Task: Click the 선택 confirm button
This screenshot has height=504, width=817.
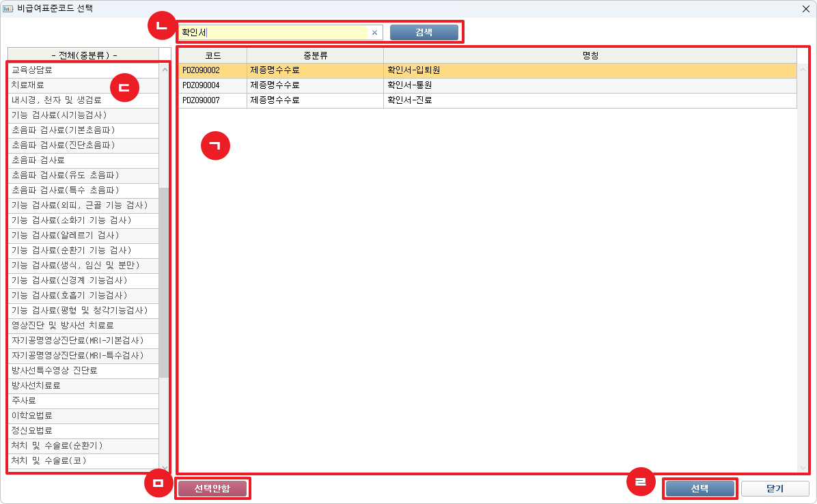Action: coord(700,489)
